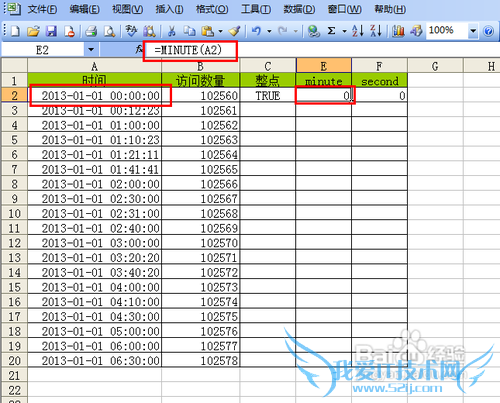Open the 视图(V) menu
500x403 pixels.
[x=128, y=9]
